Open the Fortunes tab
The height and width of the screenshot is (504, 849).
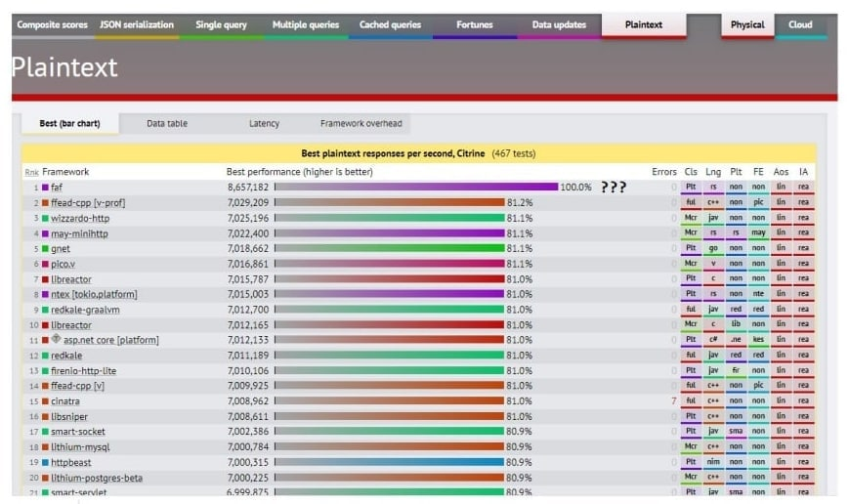[474, 24]
